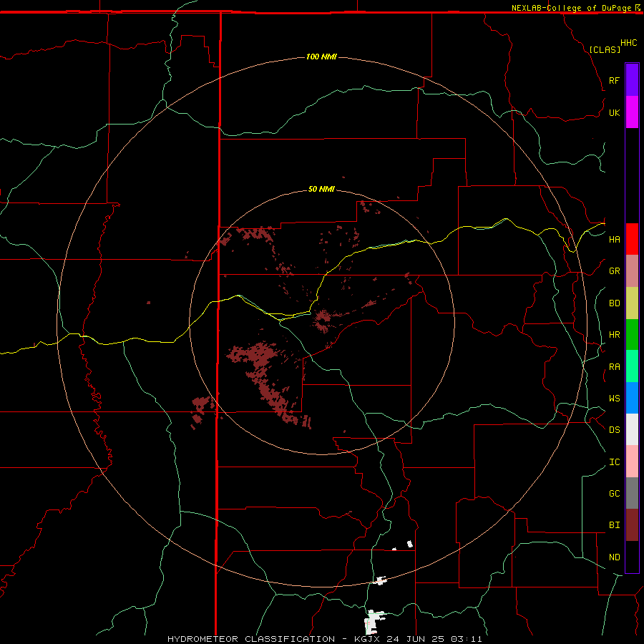Click the gray GC legend color swatch

(x=632, y=493)
